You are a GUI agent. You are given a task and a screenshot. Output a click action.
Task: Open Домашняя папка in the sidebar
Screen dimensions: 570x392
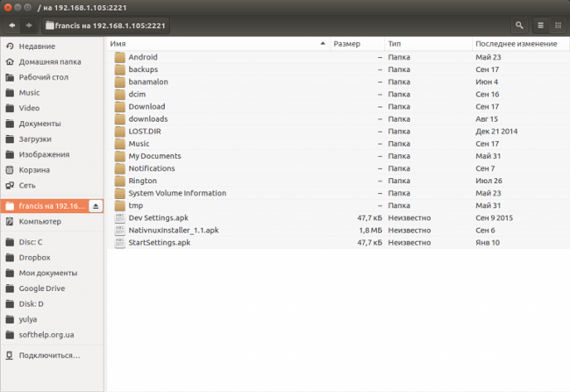pyautogui.click(x=52, y=61)
